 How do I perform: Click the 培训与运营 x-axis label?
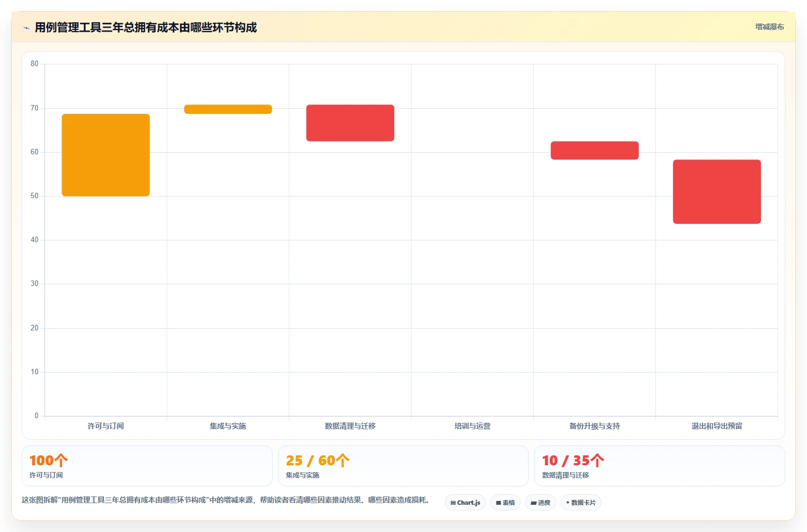click(472, 426)
